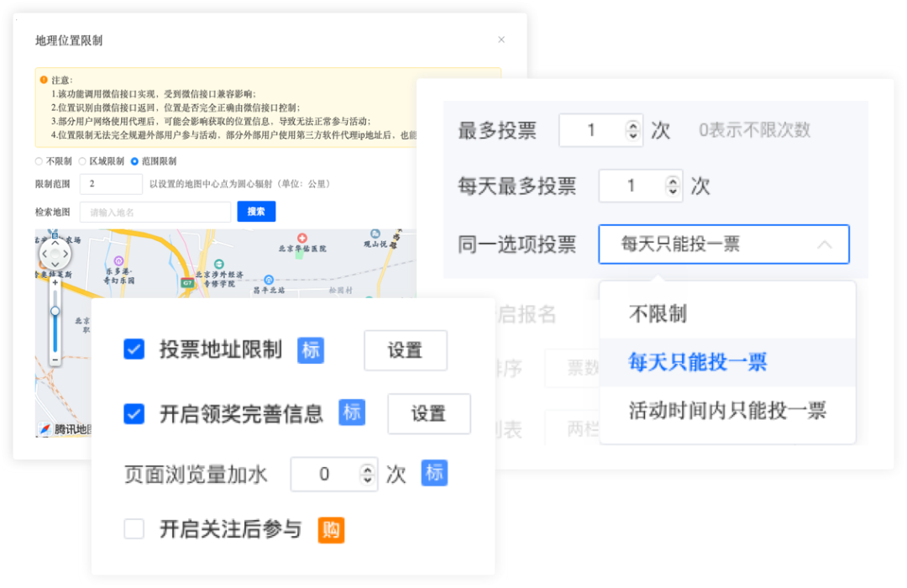Image resolution: width=907 pixels, height=588 pixels.
Task: Click the 标 badge next to 投票地址限制
Action: click(311, 350)
